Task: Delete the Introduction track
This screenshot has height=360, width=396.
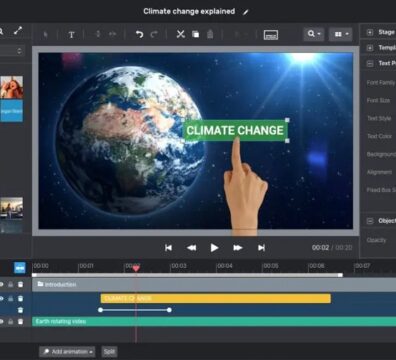Action: click(x=20, y=284)
